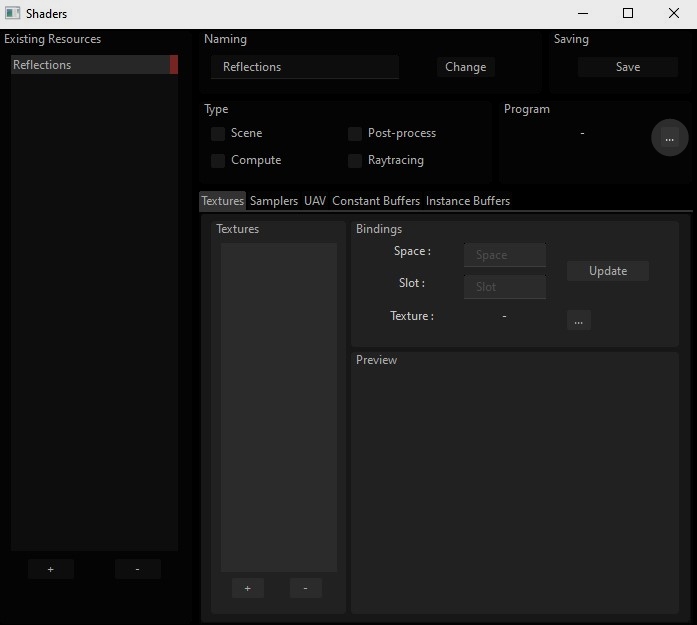Toggle the Raytracing type checkbox
The height and width of the screenshot is (625, 697).
355,160
